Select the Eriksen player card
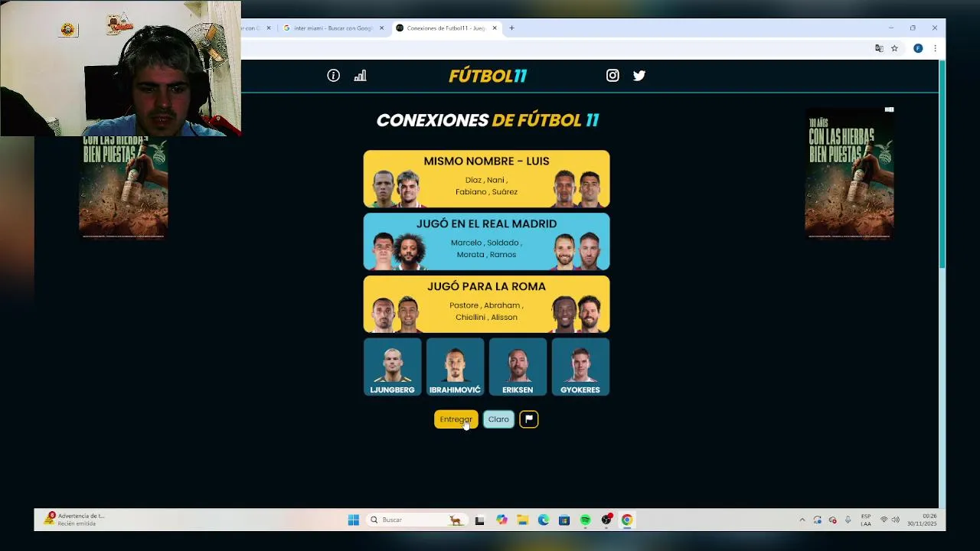Viewport: 980px width, 551px height. 518,367
